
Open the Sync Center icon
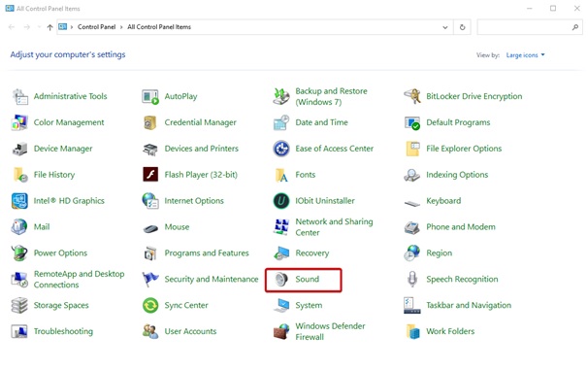150,306
